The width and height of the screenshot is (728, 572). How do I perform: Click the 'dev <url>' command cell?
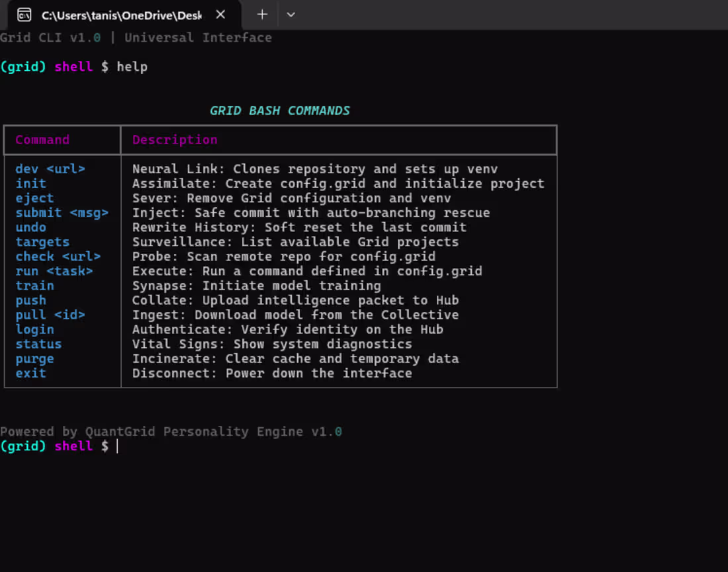50,169
